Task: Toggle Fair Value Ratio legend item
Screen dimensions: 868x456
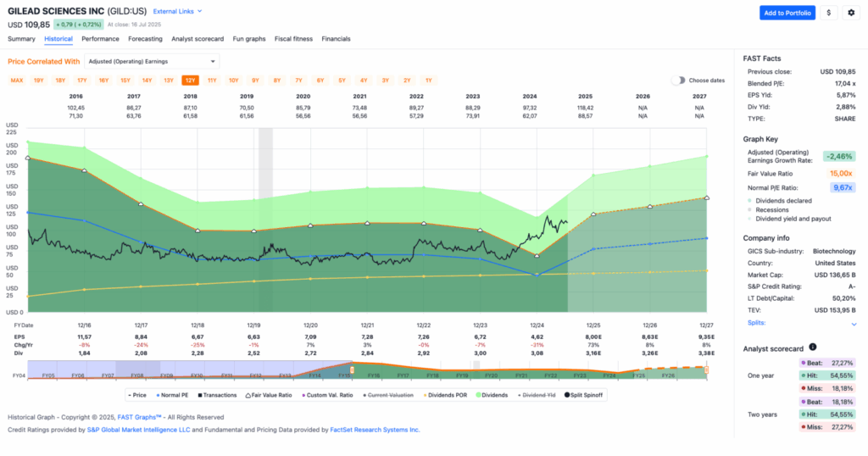Action: [x=269, y=395]
